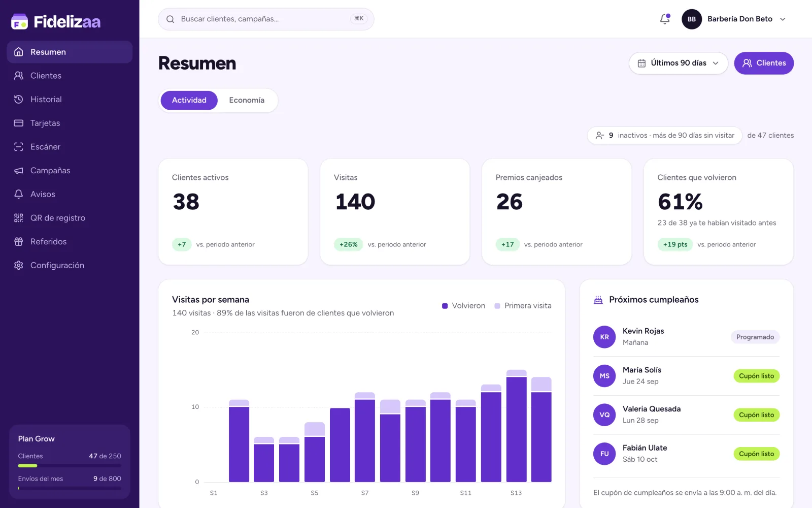Click the 61% returning clients value
Screen dimensions: 812x508
tap(680, 202)
